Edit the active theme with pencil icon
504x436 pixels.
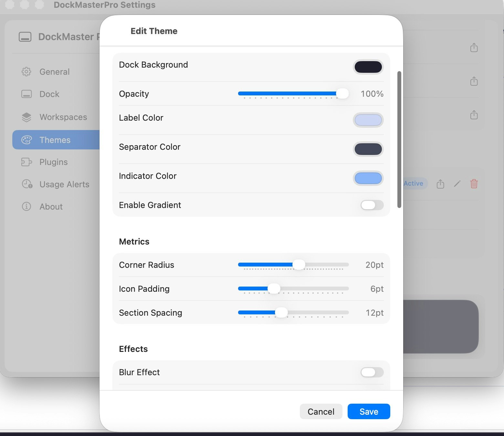(x=457, y=184)
